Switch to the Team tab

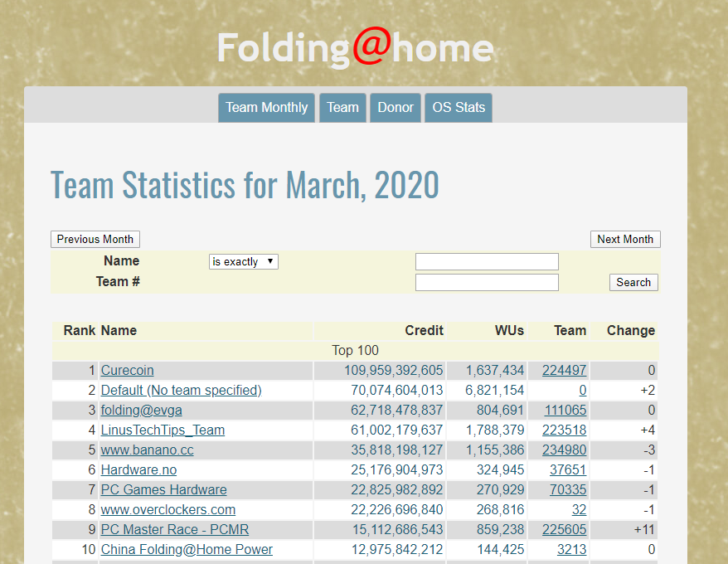(x=342, y=108)
